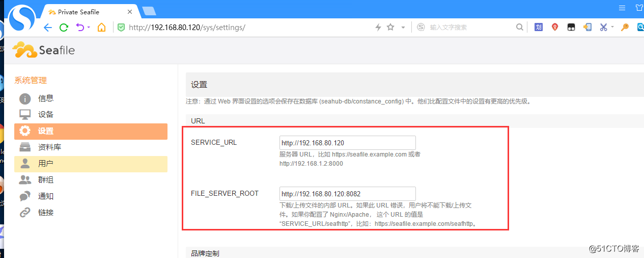Expand the scissors screenshot dropdown arrow

(x=612, y=28)
